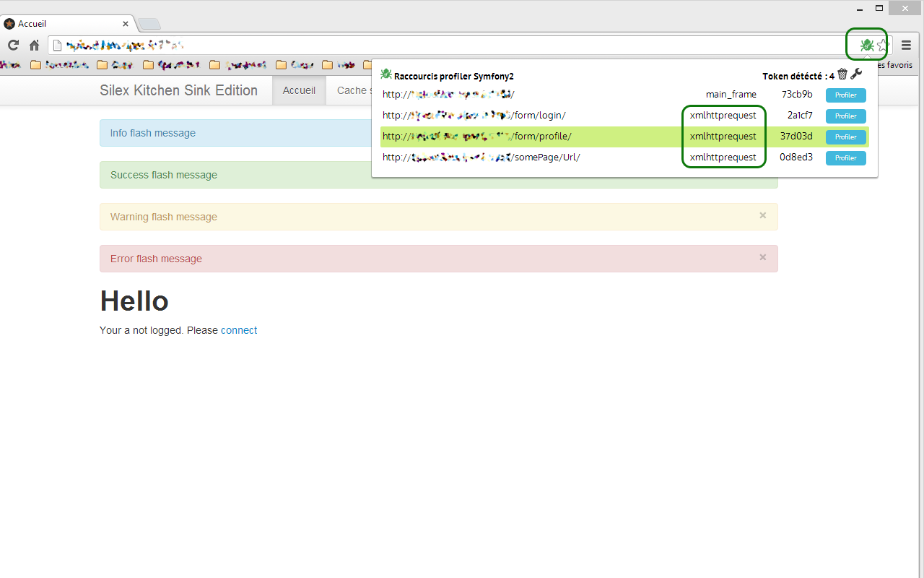
Task: Open the Symfony2 profiler extension popup icon
Action: point(866,45)
